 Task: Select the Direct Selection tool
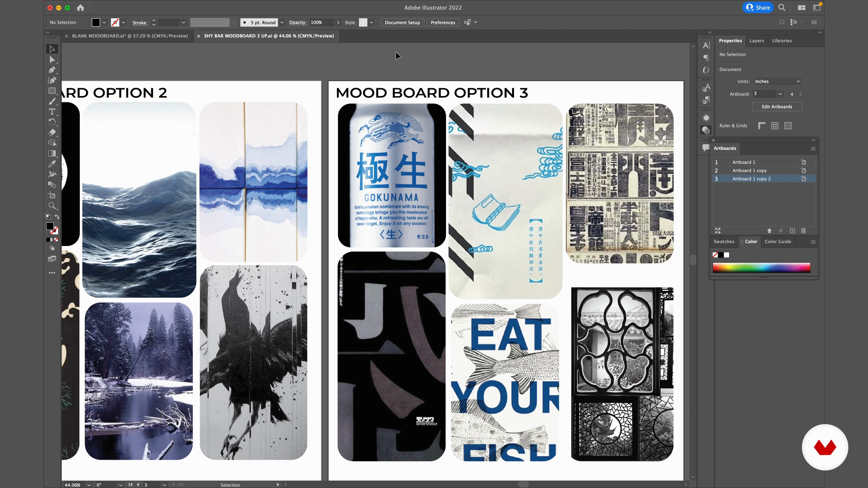click(x=52, y=60)
